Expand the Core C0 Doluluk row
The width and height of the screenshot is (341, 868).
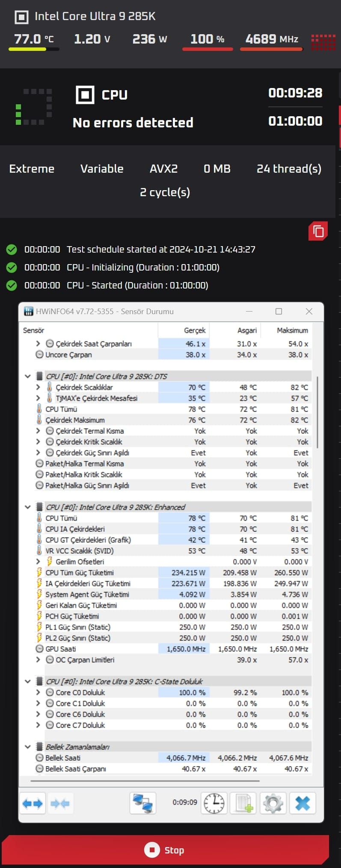coord(38,692)
